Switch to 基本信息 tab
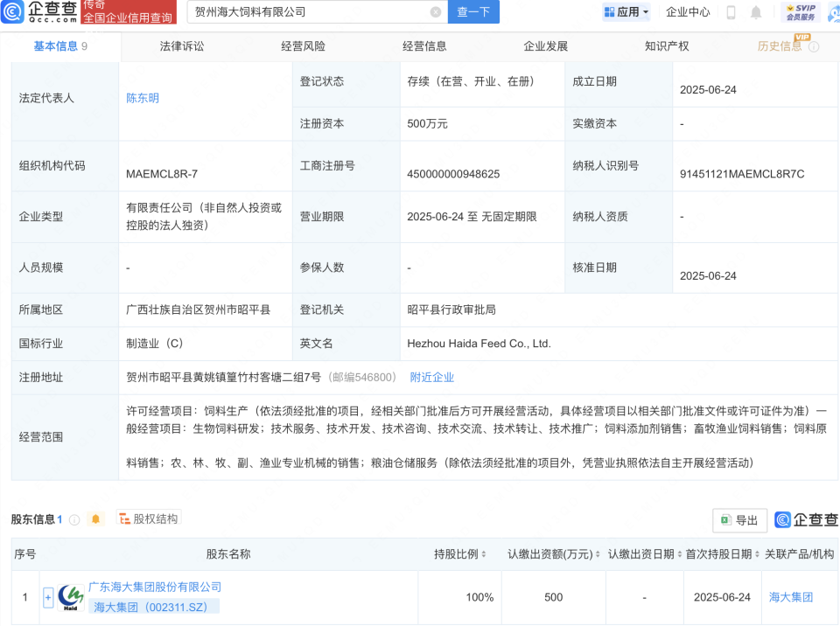 [x=60, y=46]
